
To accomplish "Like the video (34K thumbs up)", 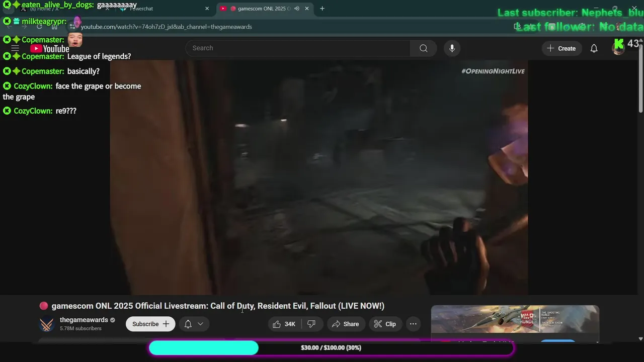I will [284, 324].
